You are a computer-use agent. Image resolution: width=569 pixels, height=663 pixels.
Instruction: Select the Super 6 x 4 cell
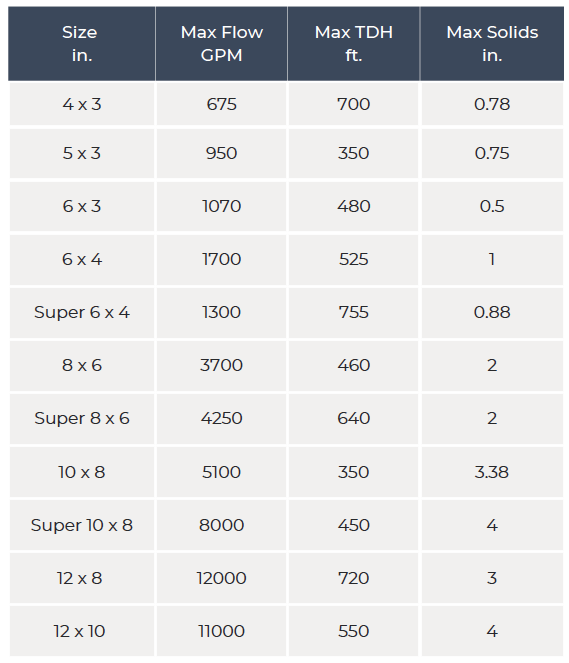[82, 312]
